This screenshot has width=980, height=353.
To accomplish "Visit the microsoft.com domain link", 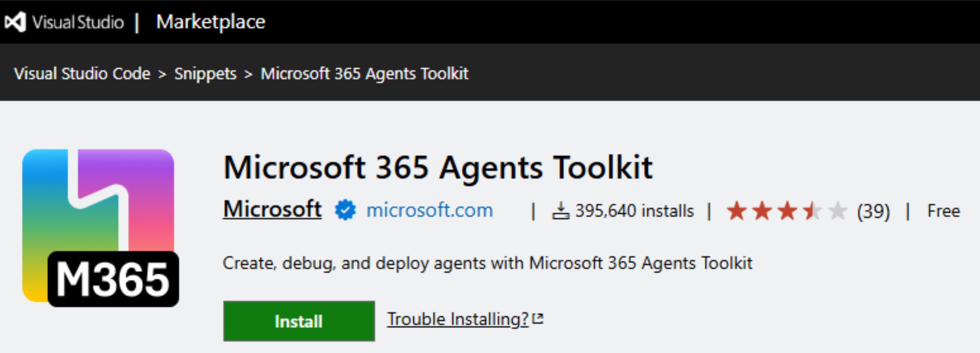I will pyautogui.click(x=429, y=210).
